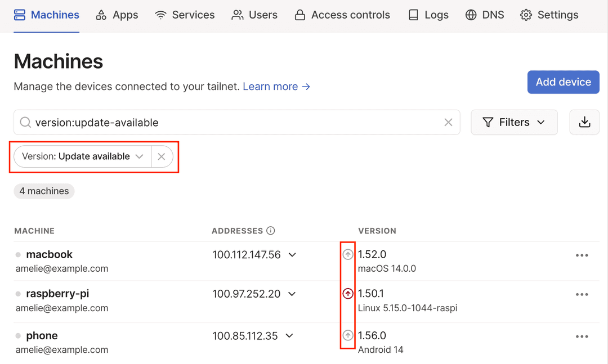
Task: Click the Add device button
Action: tap(563, 82)
